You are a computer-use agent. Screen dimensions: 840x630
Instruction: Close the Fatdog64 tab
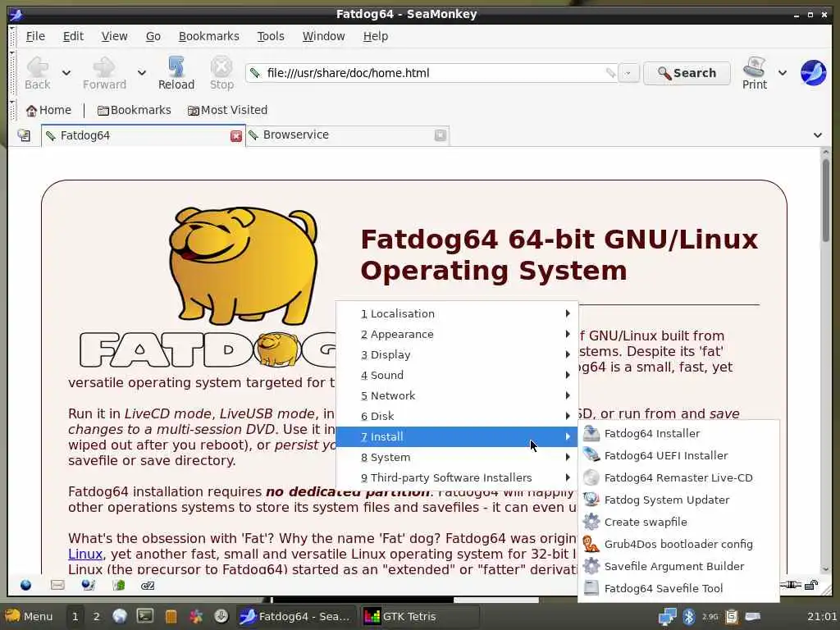pos(235,136)
